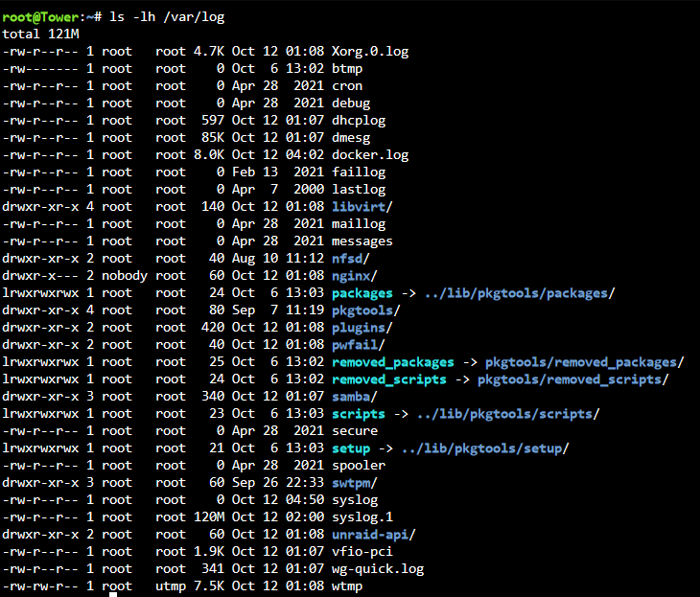Click 'Aug 10' date in nfsd row

click(x=255, y=259)
